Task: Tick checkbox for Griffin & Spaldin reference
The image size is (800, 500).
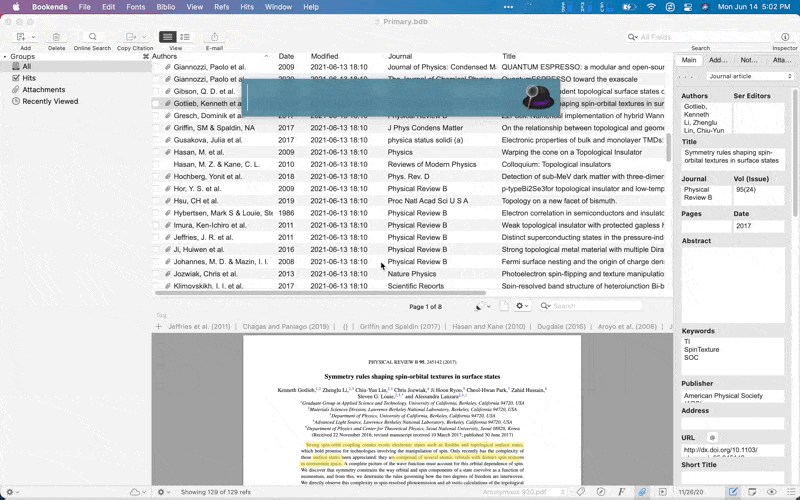Action: pyautogui.click(x=156, y=128)
